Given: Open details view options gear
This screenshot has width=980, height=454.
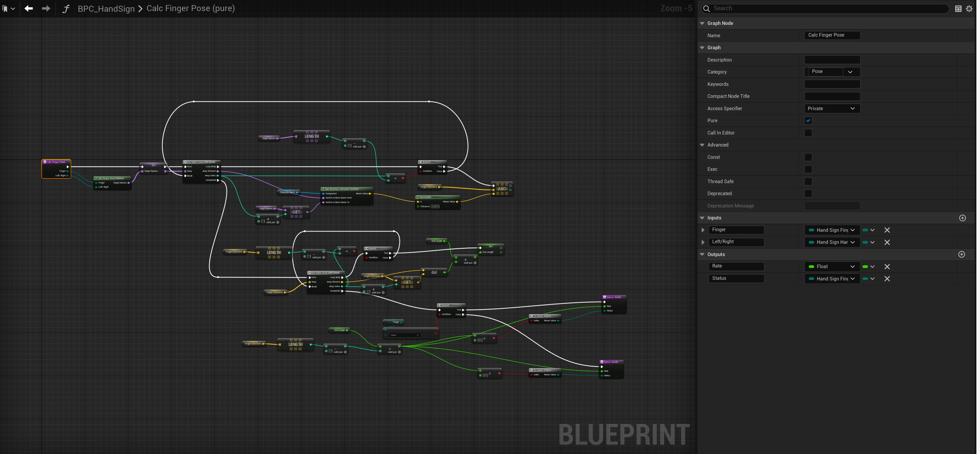Looking at the screenshot, I should pos(969,9).
